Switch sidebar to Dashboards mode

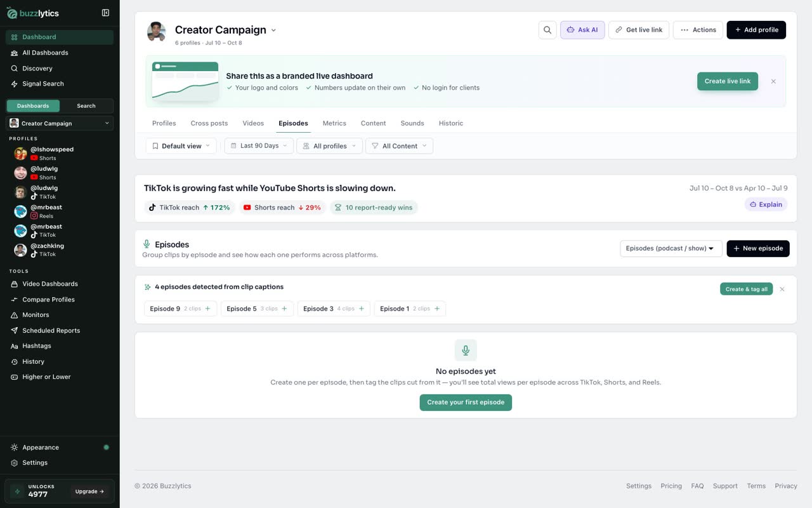[33, 106]
